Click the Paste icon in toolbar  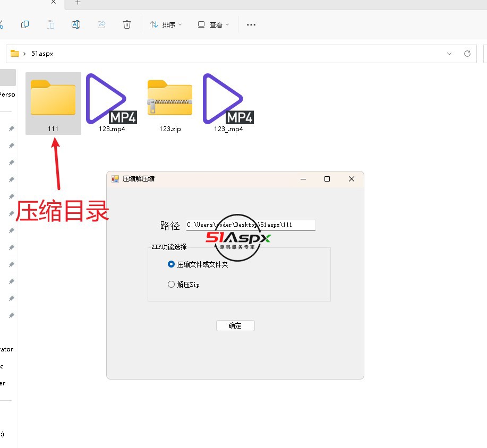[x=50, y=24]
